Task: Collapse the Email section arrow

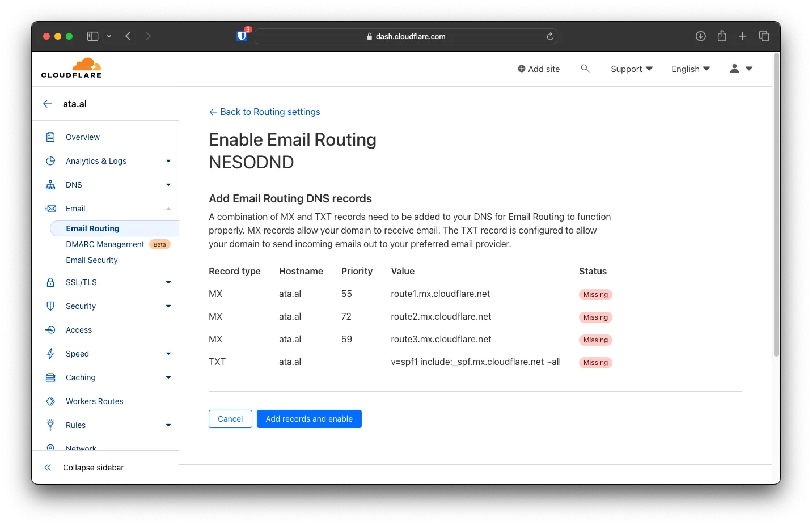Action: pyautogui.click(x=168, y=209)
